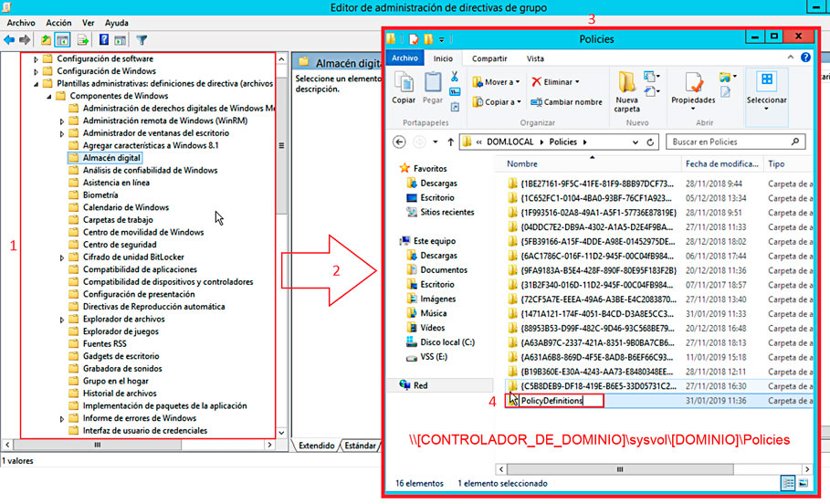Click the Explorer Back navigation button

tap(399, 142)
